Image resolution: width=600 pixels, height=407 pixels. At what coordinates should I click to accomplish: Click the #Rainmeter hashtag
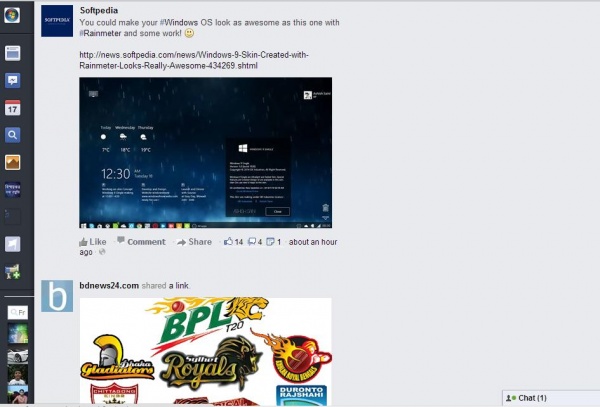[x=100, y=33]
